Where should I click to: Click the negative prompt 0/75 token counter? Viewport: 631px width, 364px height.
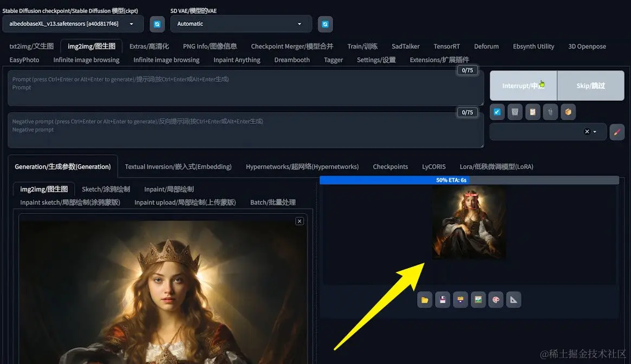point(467,112)
